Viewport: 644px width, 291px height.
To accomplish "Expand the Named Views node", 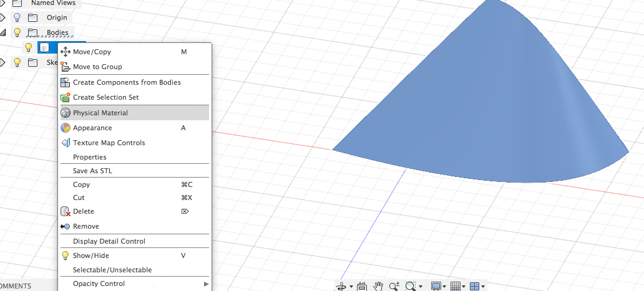I will coord(2,3).
